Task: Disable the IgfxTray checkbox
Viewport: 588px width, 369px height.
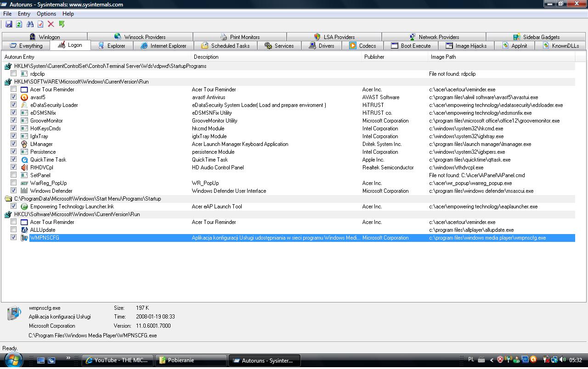Action: 14,136
